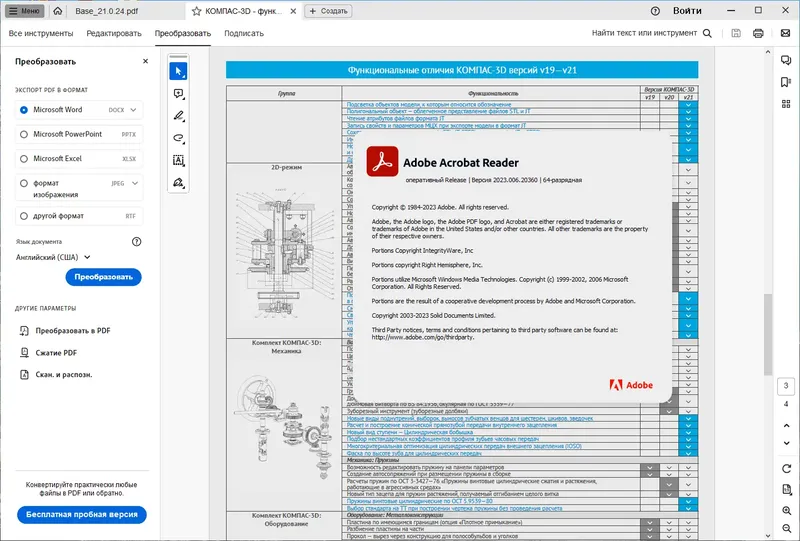The image size is (800, 541).
Task: Click the page number 3 box
Action: (x=786, y=386)
